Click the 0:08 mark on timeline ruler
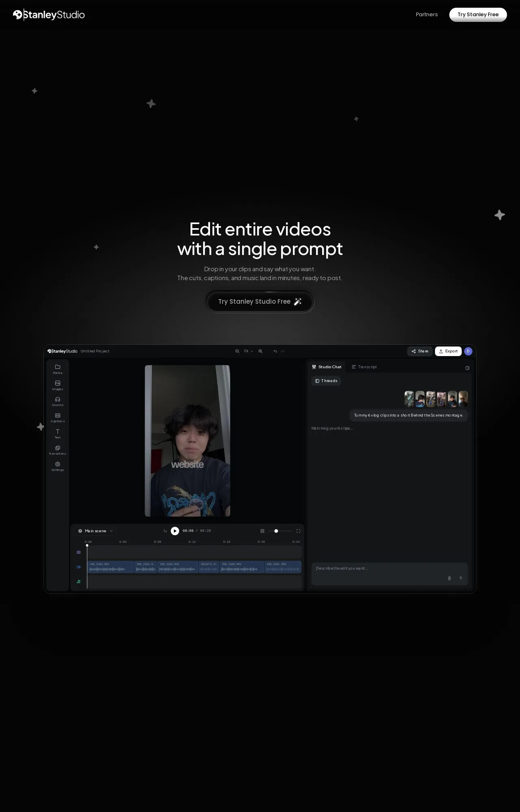Screen dimensions: 520x812 (158, 542)
